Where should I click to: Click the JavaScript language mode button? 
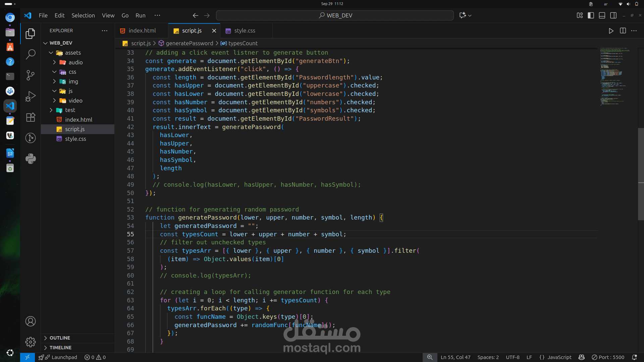[x=555, y=357]
